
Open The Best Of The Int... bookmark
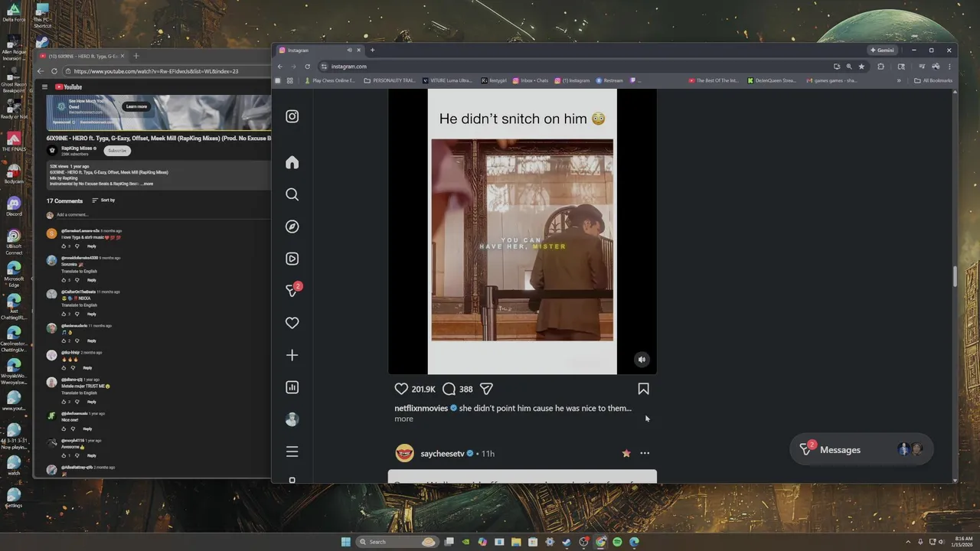click(714, 80)
